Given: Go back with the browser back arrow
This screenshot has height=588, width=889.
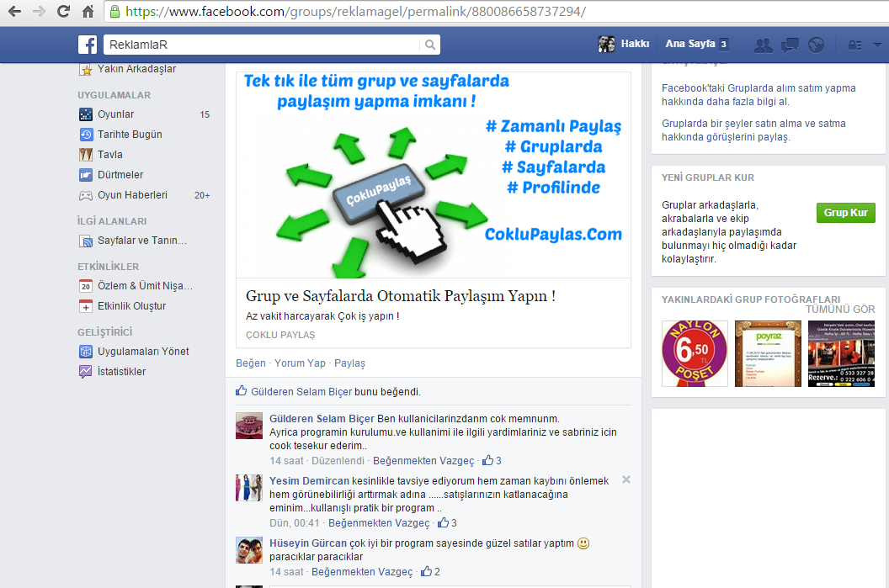Looking at the screenshot, I should [15, 11].
